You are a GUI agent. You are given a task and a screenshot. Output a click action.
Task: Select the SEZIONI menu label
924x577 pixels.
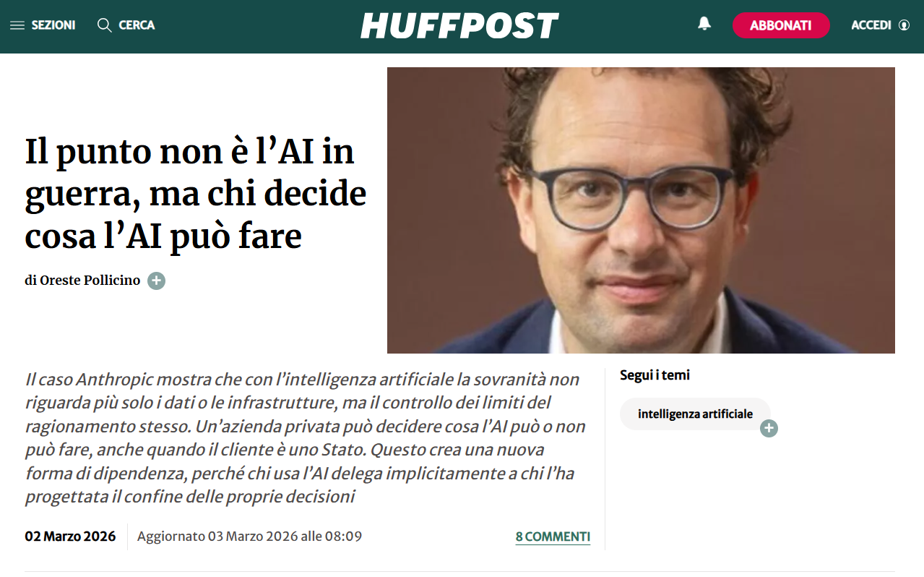(x=53, y=25)
